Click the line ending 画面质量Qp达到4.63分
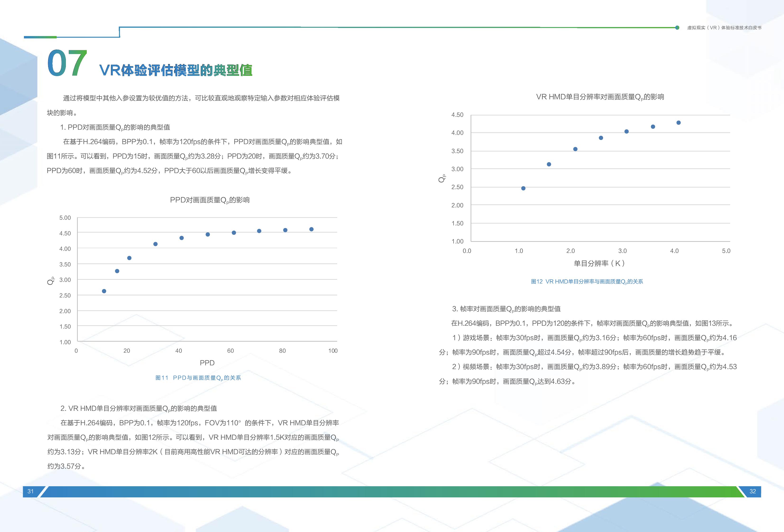784x532 pixels. point(508,381)
